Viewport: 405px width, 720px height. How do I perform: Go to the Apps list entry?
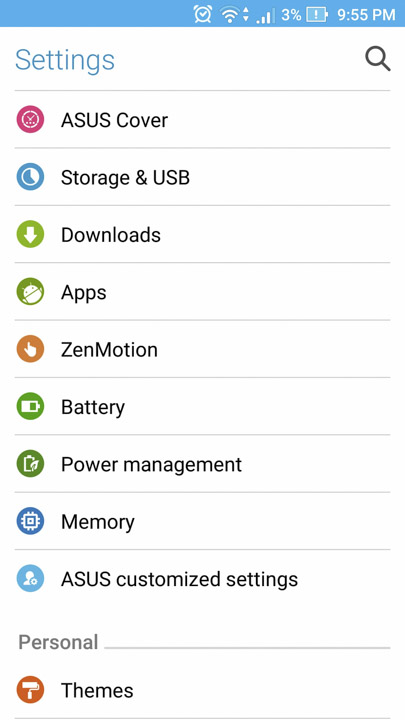pos(202,292)
